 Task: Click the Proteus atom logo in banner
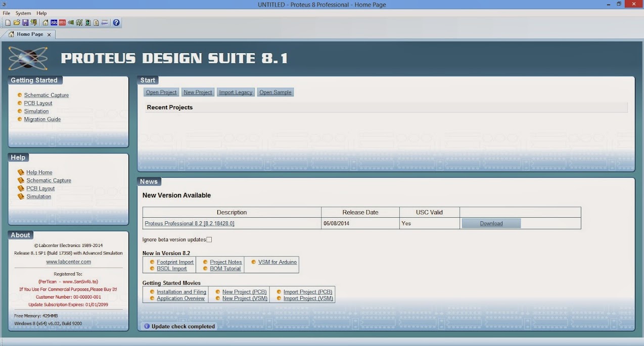pos(28,59)
